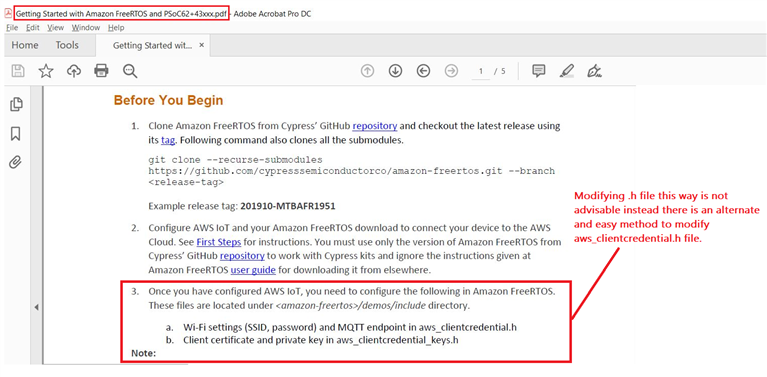
Task: Open the 'user guide' link
Action: point(253,269)
